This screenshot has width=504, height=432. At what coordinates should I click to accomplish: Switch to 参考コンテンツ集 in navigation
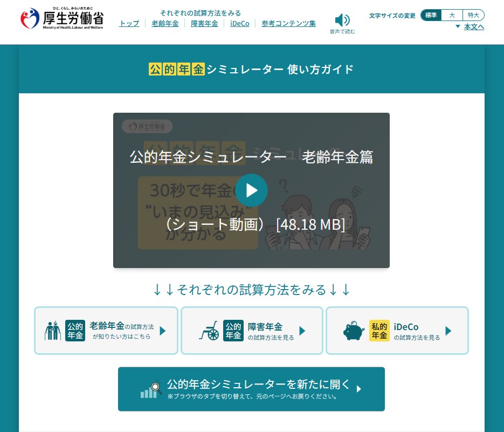pyautogui.click(x=289, y=24)
